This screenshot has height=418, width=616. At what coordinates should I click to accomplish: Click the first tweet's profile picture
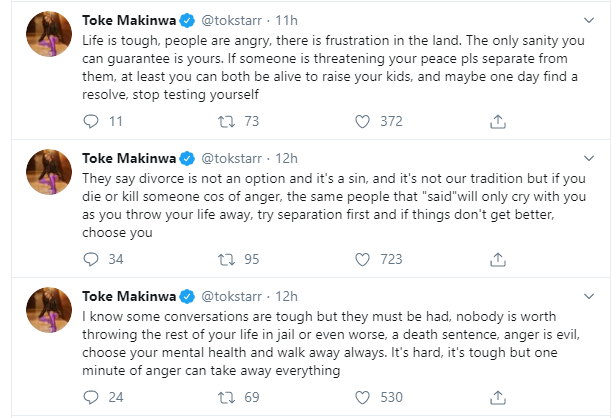coord(46,40)
